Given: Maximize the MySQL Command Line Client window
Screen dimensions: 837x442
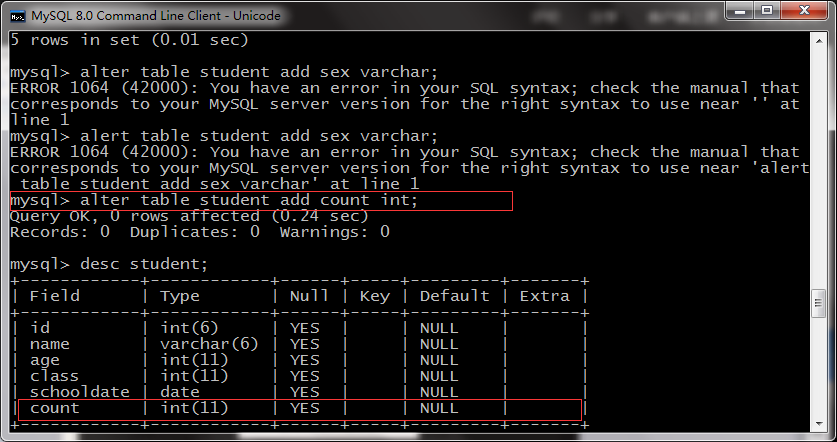Looking at the screenshot, I should [x=767, y=10].
